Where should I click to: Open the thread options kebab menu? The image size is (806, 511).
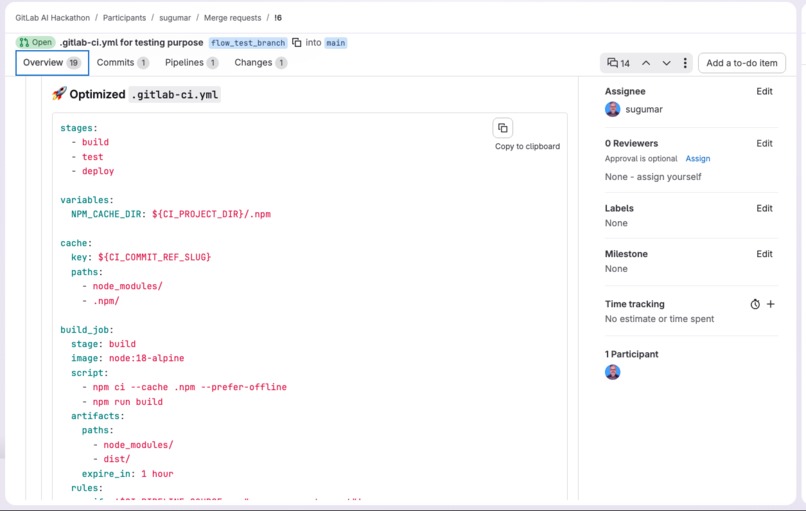pos(685,63)
